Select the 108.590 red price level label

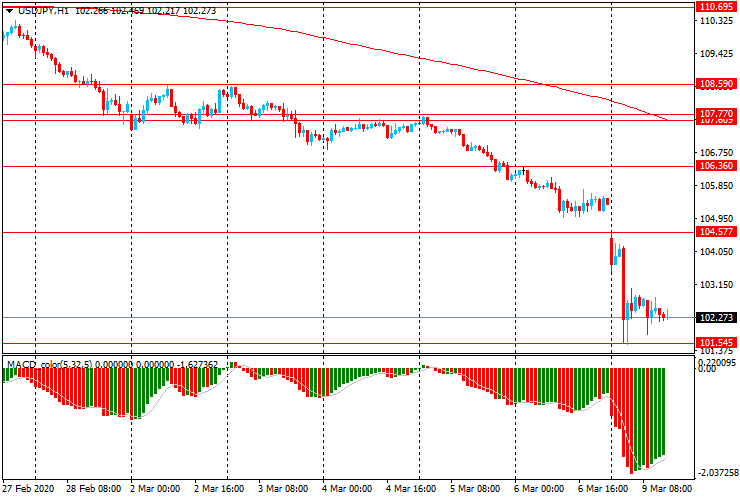click(716, 84)
